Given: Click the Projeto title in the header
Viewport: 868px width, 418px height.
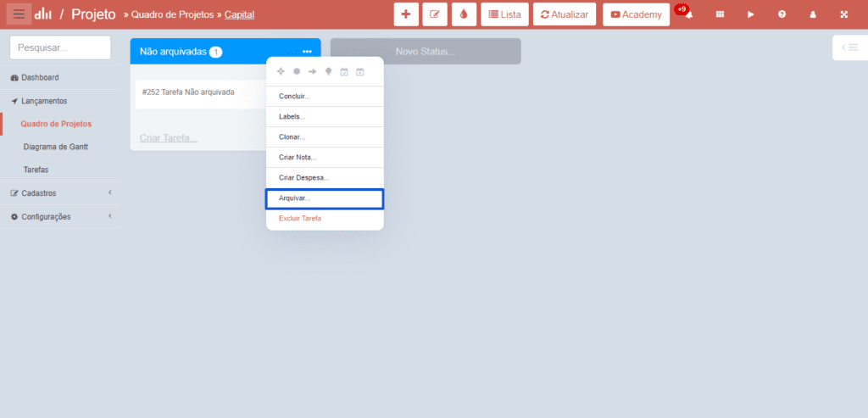Looking at the screenshot, I should (93, 14).
